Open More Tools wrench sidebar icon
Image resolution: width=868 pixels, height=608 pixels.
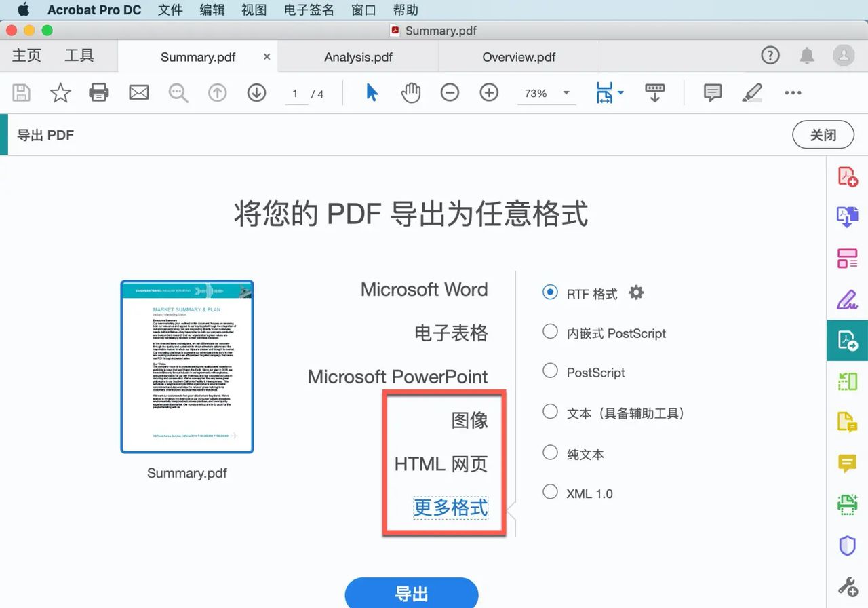pos(848,586)
